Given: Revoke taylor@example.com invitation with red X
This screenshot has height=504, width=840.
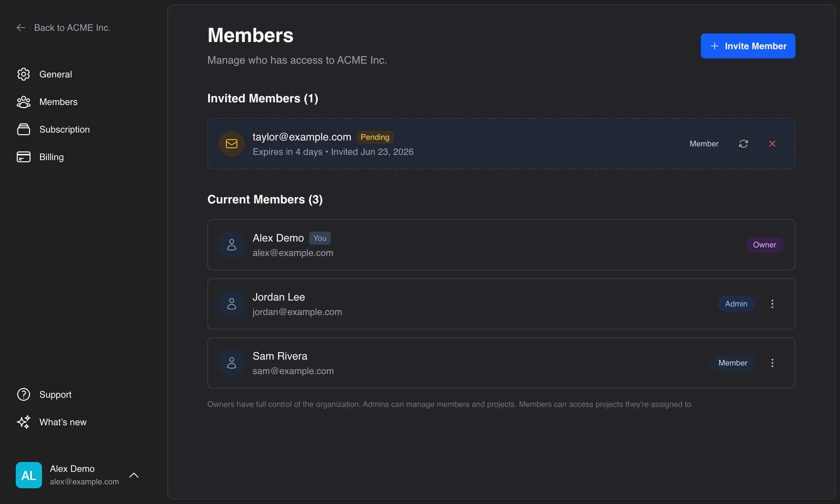Looking at the screenshot, I should [x=772, y=144].
